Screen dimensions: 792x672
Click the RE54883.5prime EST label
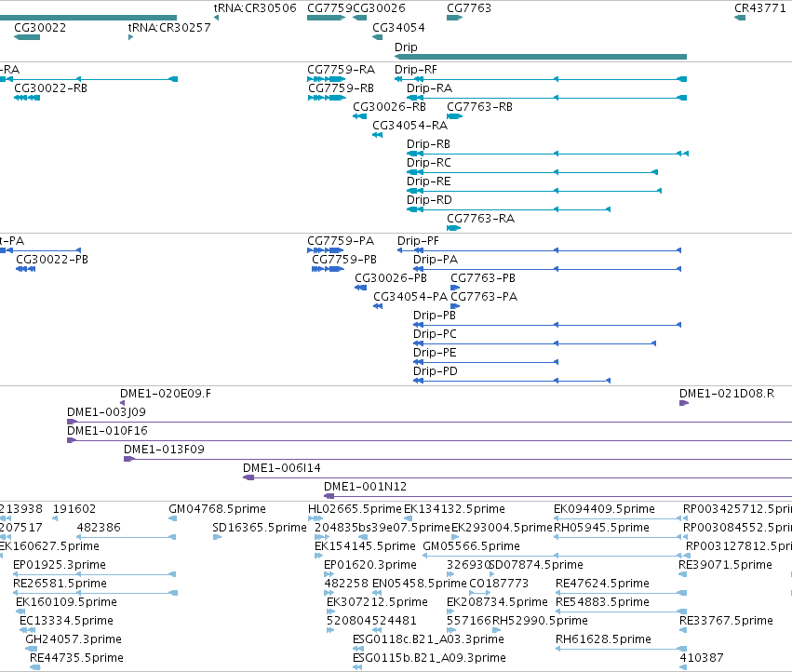click(x=602, y=602)
